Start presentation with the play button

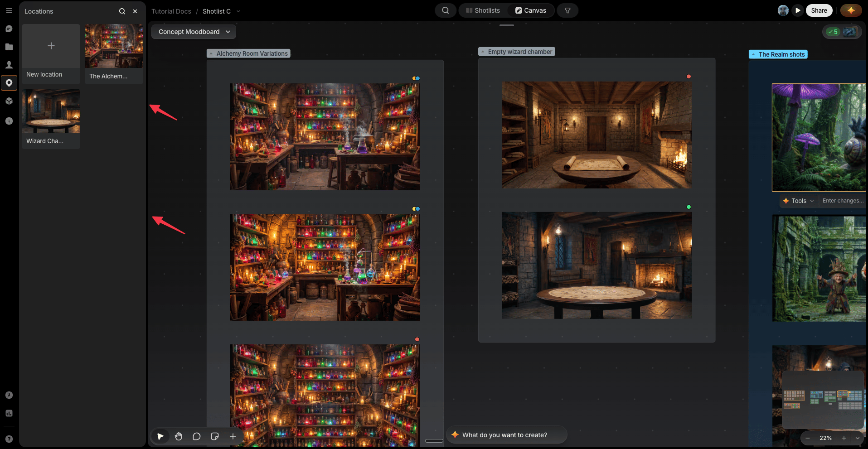pos(798,10)
